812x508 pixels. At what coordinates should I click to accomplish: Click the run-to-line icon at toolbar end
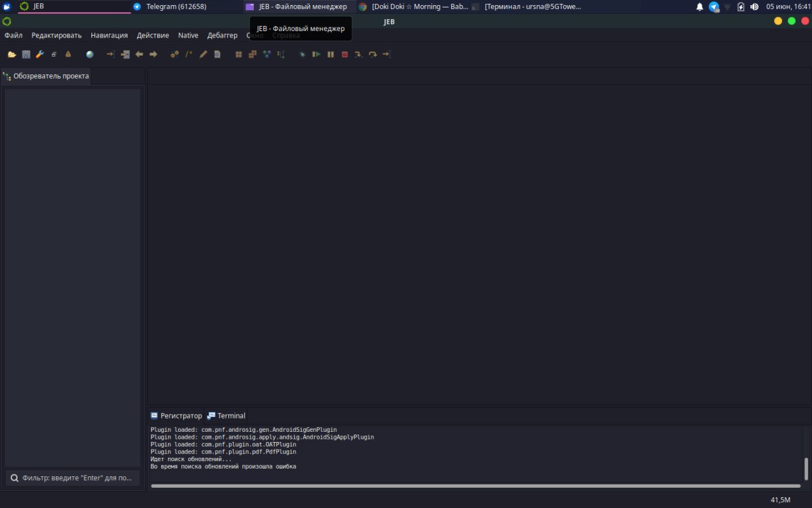(x=386, y=55)
